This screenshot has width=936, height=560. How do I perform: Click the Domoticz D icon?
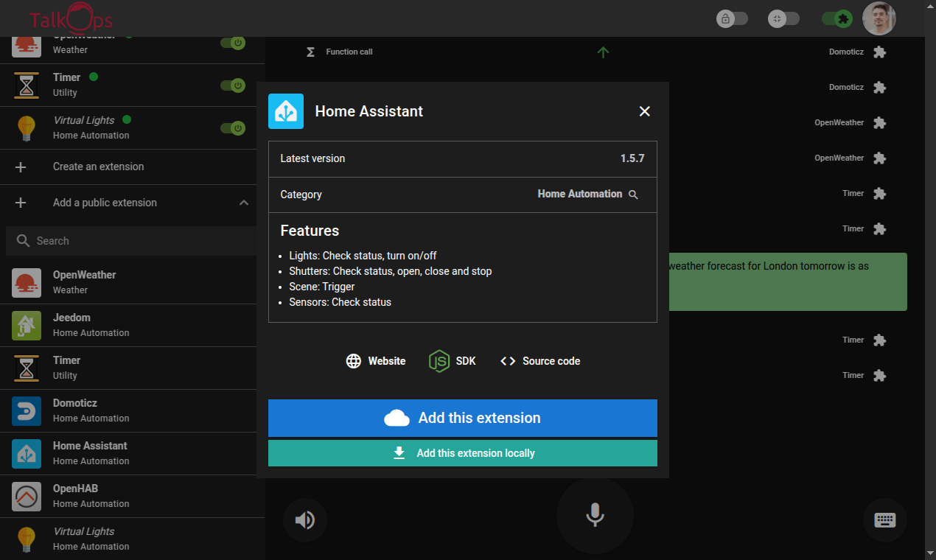(27, 411)
